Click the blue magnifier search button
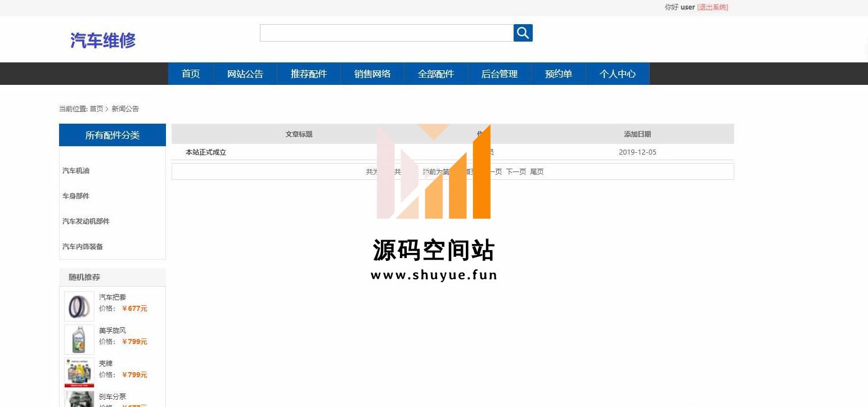Screen dimensions: 868x407 pos(523,33)
